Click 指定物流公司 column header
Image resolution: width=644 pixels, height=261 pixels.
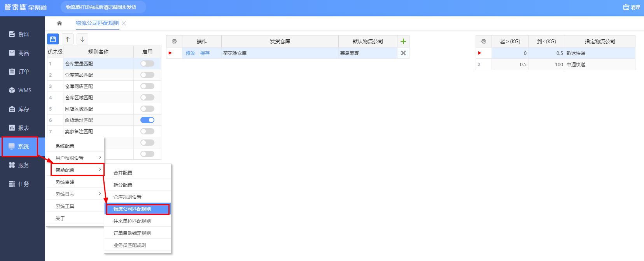point(600,41)
